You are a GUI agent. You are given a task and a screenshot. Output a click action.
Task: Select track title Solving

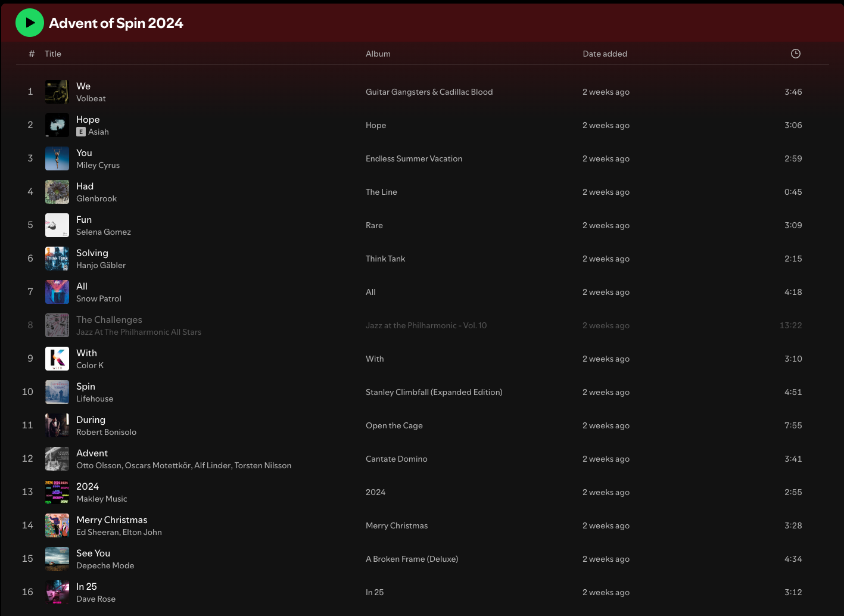92,253
